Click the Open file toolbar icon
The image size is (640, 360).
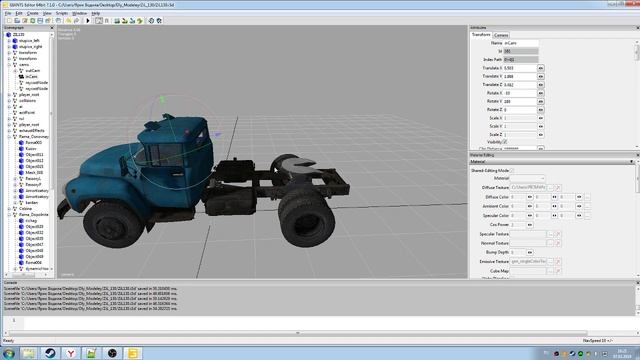coord(17,20)
